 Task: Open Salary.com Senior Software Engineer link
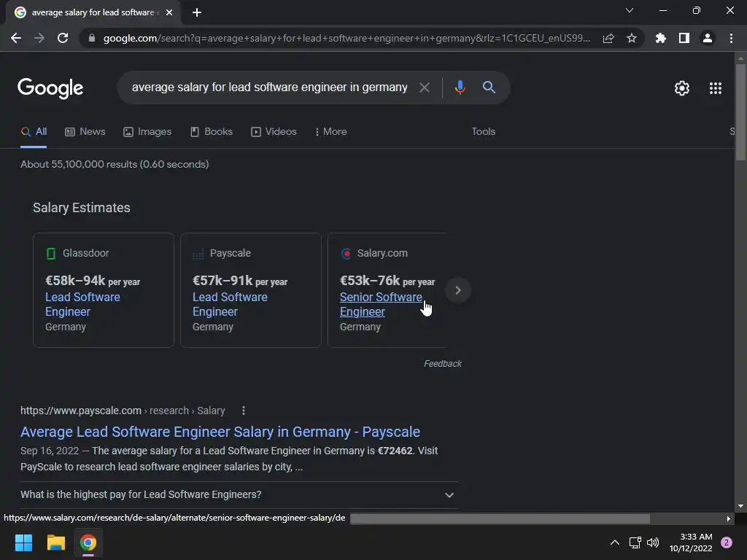pyautogui.click(x=381, y=304)
